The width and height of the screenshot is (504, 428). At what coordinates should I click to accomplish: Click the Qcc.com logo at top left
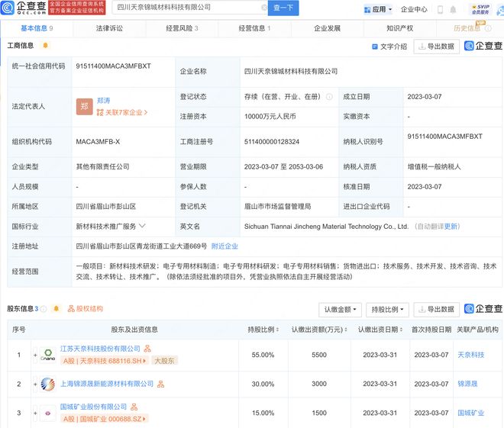point(23,8)
